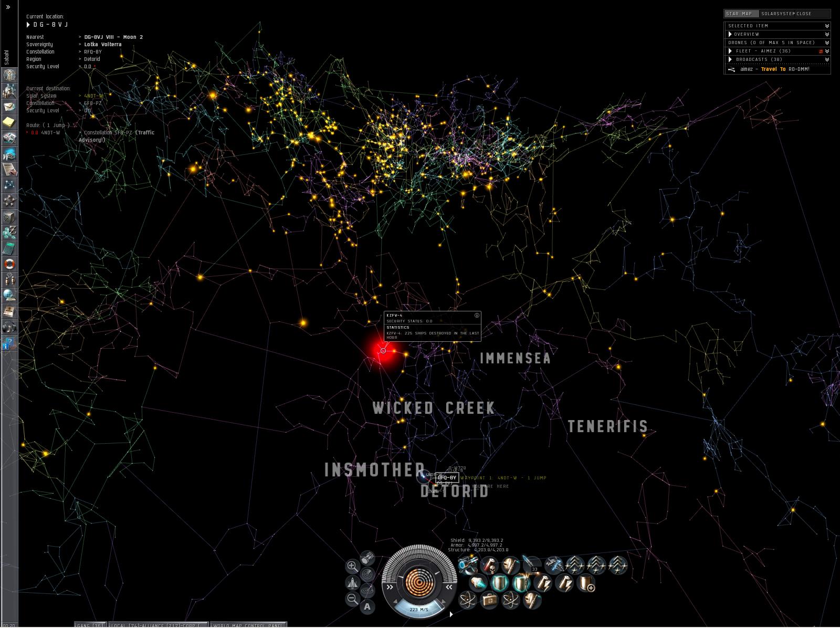840x628 pixels.
Task: Expand the Broadcasts panel triangle
Action: 730,59
